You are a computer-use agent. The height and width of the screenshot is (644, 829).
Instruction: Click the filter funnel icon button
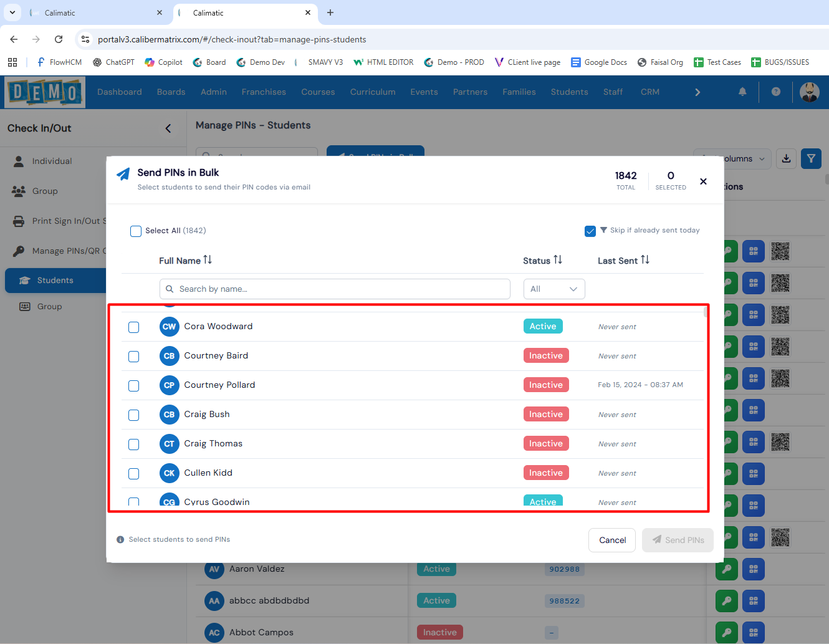click(811, 158)
